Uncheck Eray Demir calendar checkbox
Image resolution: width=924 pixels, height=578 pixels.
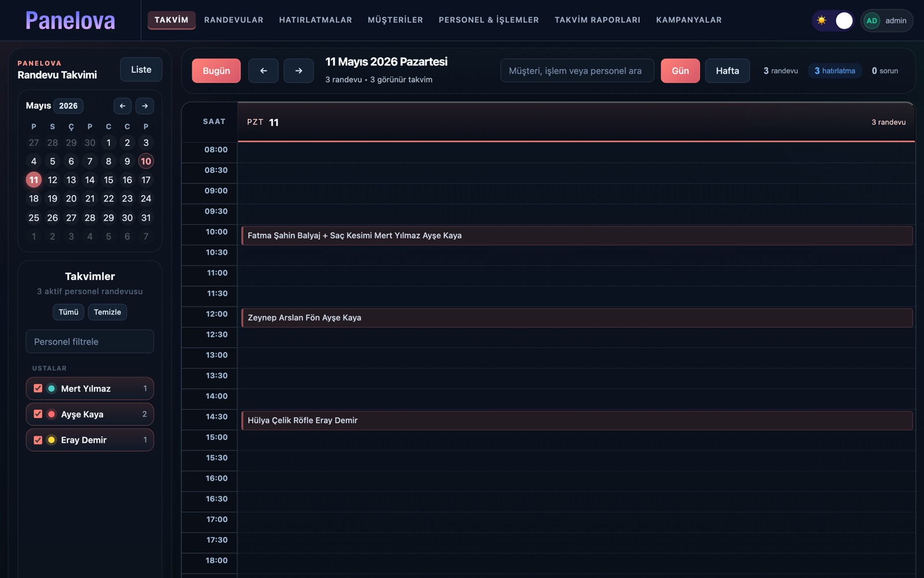(38, 440)
